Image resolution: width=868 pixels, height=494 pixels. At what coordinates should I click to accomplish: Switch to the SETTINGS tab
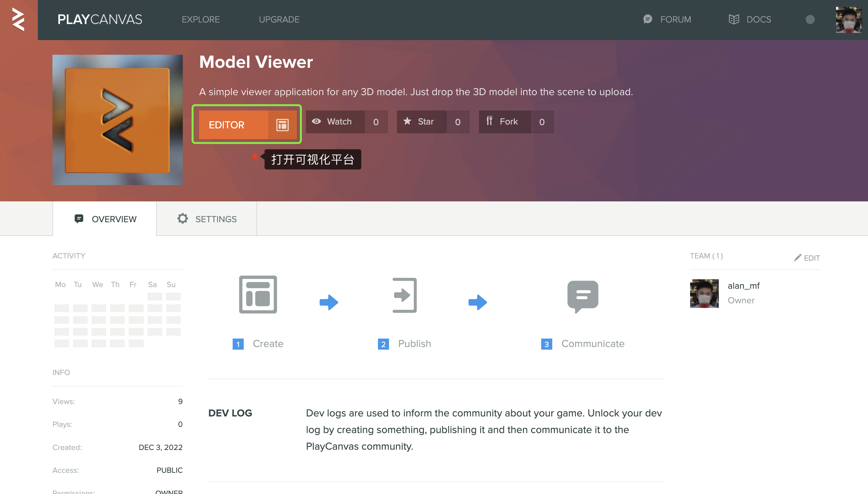[207, 219]
